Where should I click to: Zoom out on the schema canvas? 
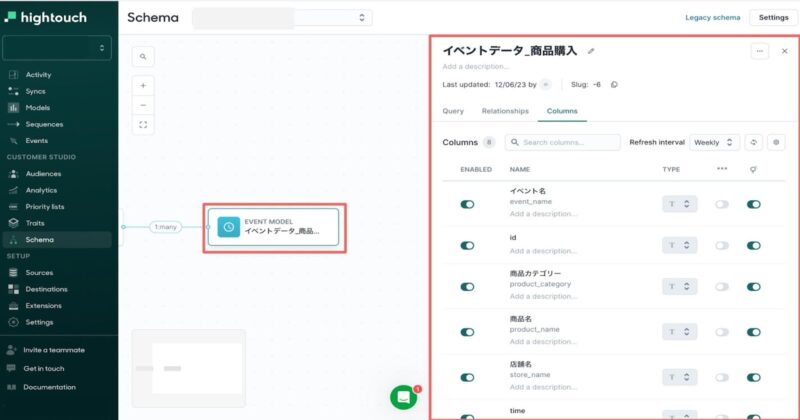tap(143, 105)
